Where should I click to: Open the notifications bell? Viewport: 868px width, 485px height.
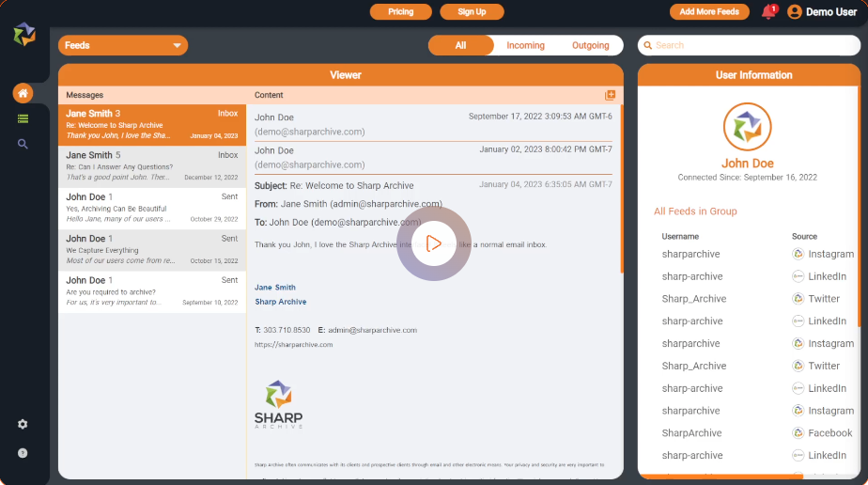pos(768,12)
